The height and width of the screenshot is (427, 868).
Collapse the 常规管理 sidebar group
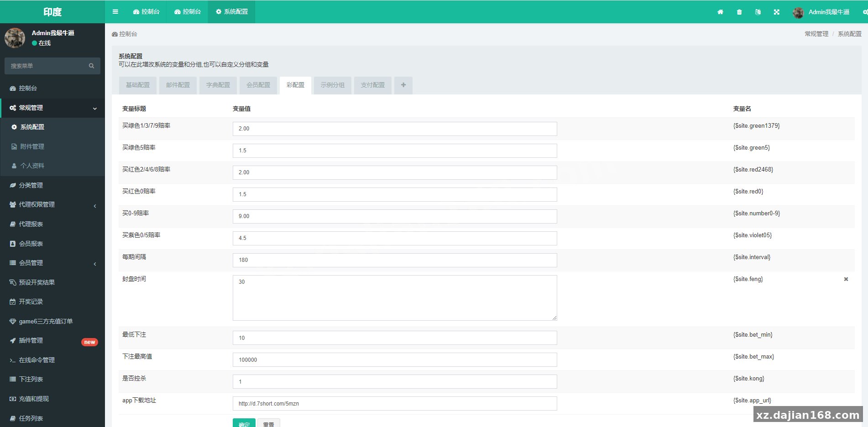click(52, 108)
